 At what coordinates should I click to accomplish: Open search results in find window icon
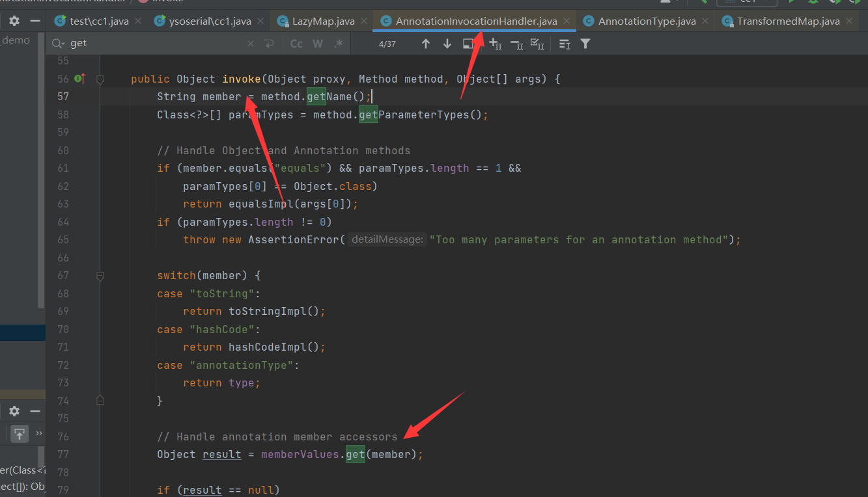click(x=468, y=44)
